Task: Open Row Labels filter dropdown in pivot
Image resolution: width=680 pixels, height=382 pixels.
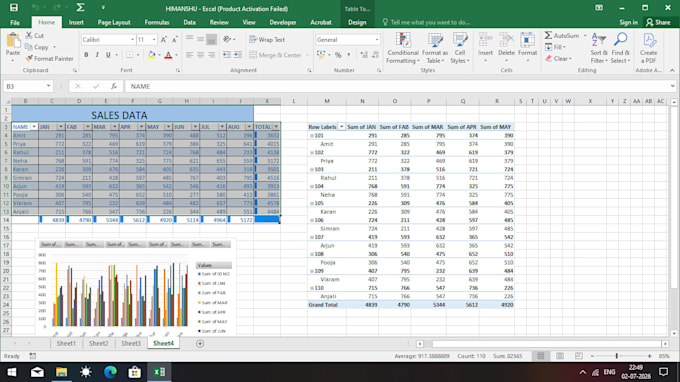Action: tap(341, 127)
